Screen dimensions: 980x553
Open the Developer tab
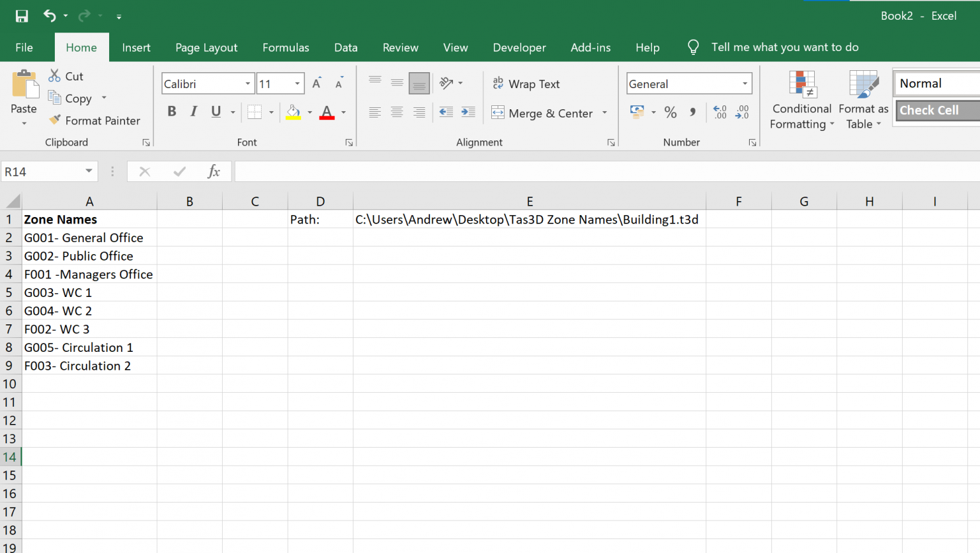pos(519,47)
